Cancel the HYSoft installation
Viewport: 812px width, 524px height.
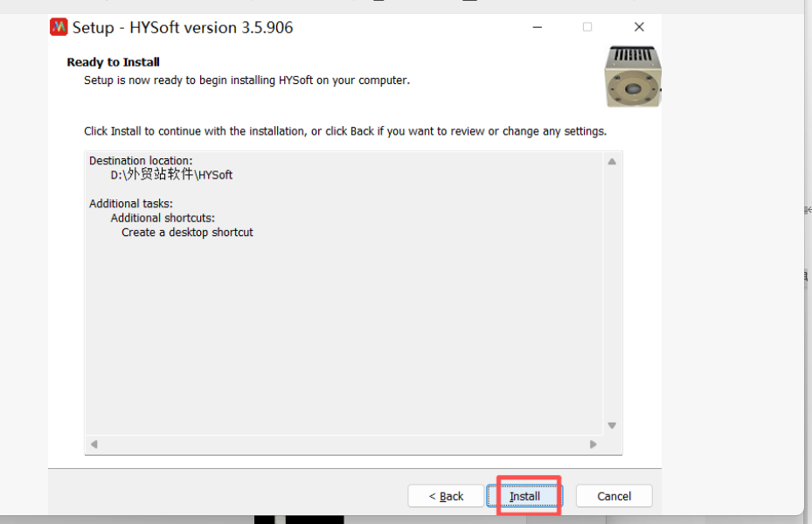(x=614, y=496)
